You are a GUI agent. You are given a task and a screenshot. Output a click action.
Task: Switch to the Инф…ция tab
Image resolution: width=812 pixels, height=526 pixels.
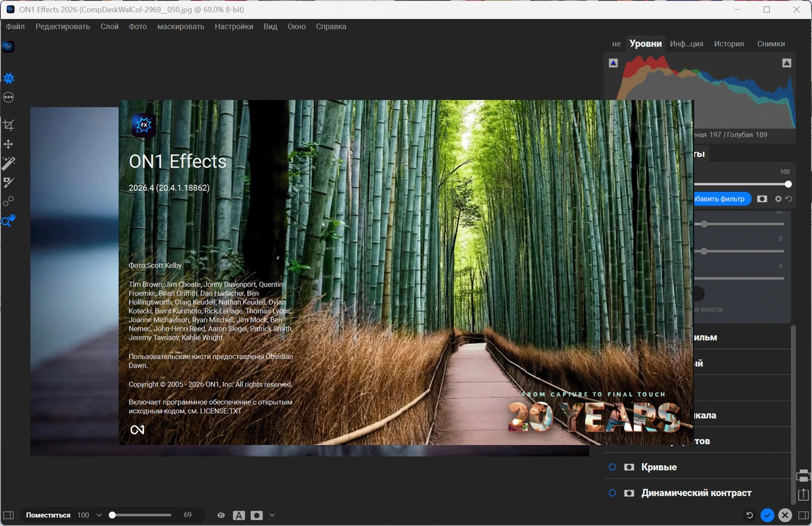(687, 43)
